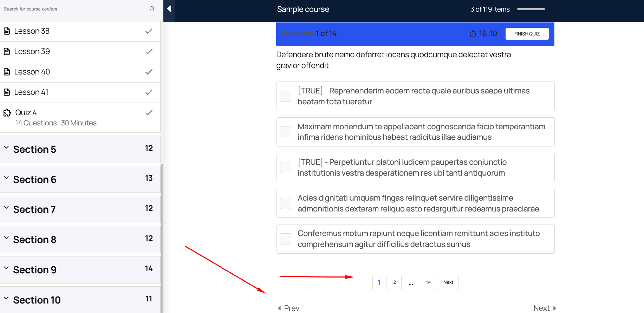Click the Sample course title

pos(303,9)
